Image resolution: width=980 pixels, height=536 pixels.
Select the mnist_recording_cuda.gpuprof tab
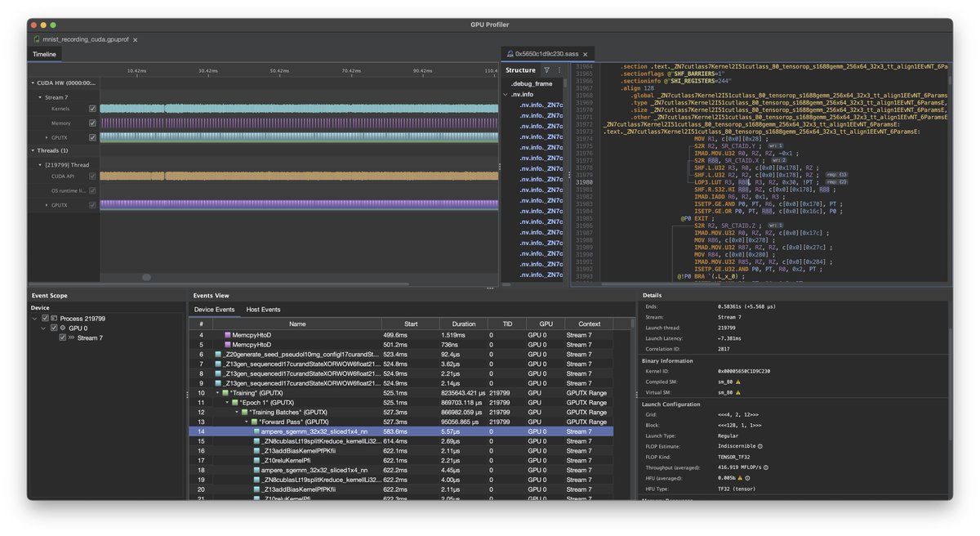point(86,39)
